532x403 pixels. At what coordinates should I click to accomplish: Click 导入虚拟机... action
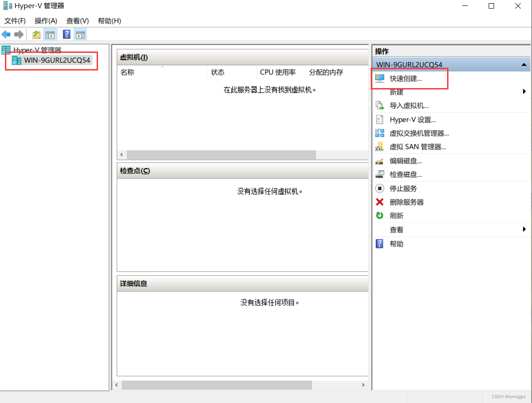click(409, 106)
